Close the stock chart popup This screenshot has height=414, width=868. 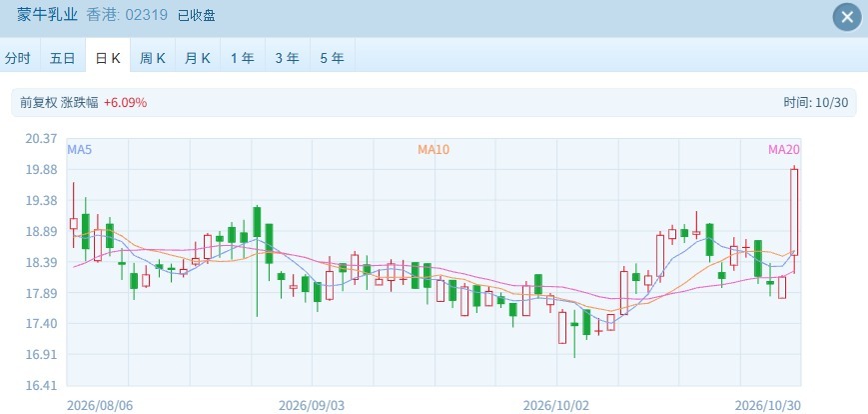[847, 17]
